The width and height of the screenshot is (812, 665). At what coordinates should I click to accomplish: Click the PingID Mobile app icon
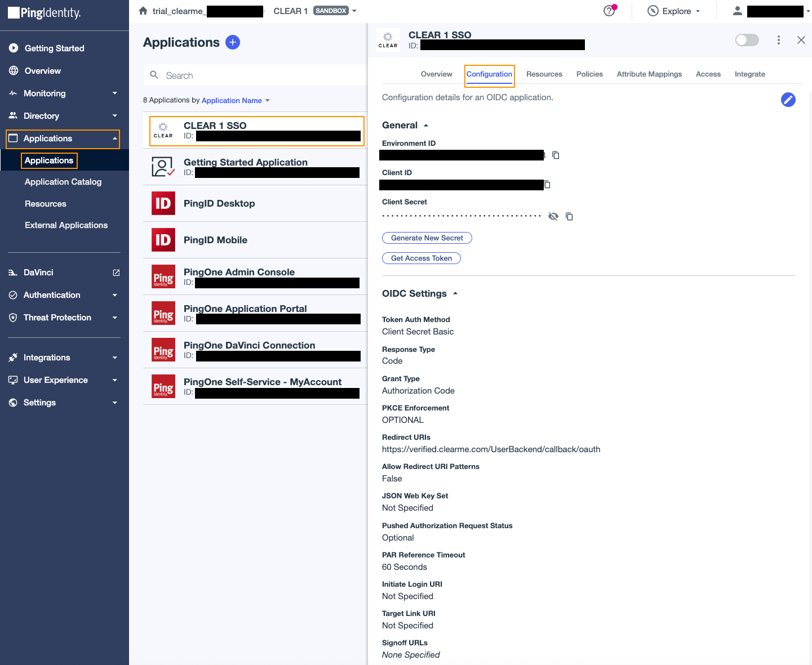[x=163, y=240]
